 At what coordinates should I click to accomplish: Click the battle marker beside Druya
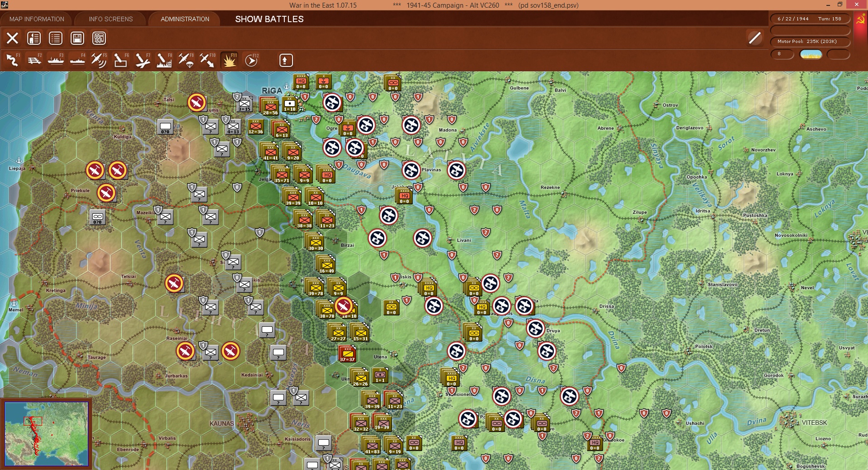point(536,329)
